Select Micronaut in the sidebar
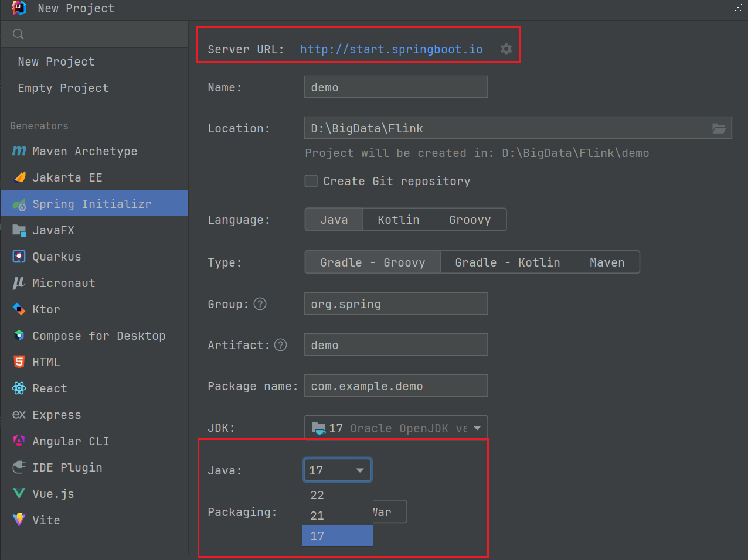Screen dimensions: 748x560 [94, 283]
